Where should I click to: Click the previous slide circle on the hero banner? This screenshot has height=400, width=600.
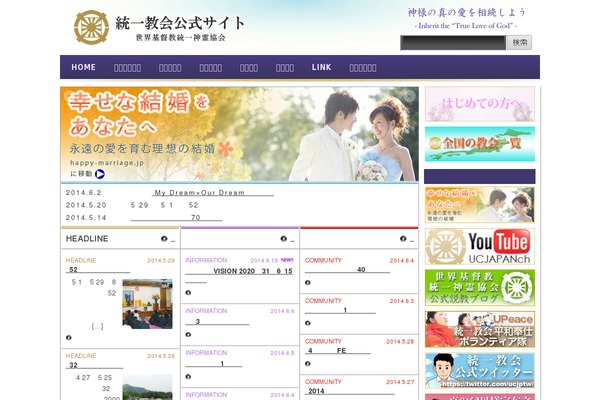coord(69,95)
